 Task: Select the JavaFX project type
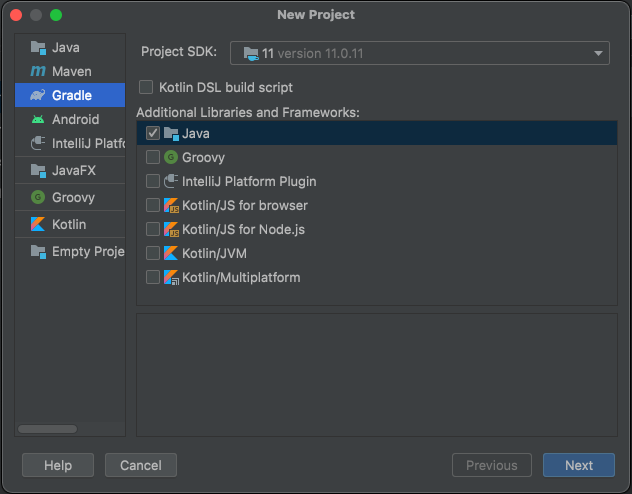coord(70,170)
